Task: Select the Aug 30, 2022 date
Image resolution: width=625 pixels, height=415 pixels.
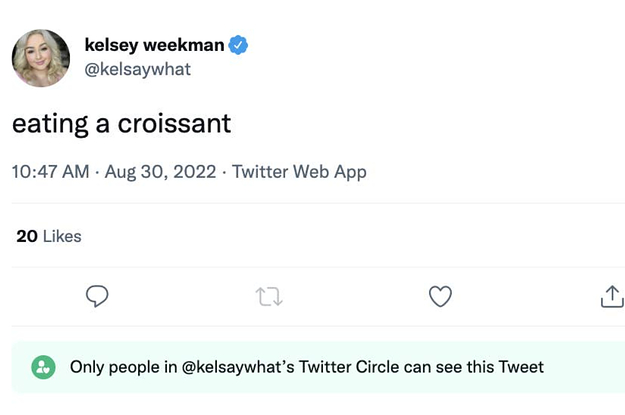Action: [160, 172]
